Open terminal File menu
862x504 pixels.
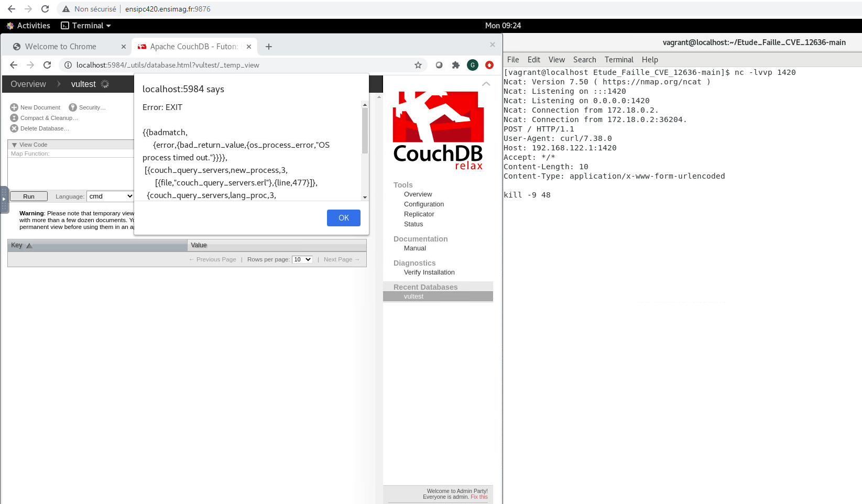[513, 60]
